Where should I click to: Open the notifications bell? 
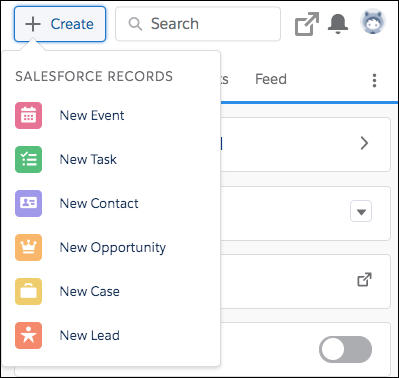point(338,24)
